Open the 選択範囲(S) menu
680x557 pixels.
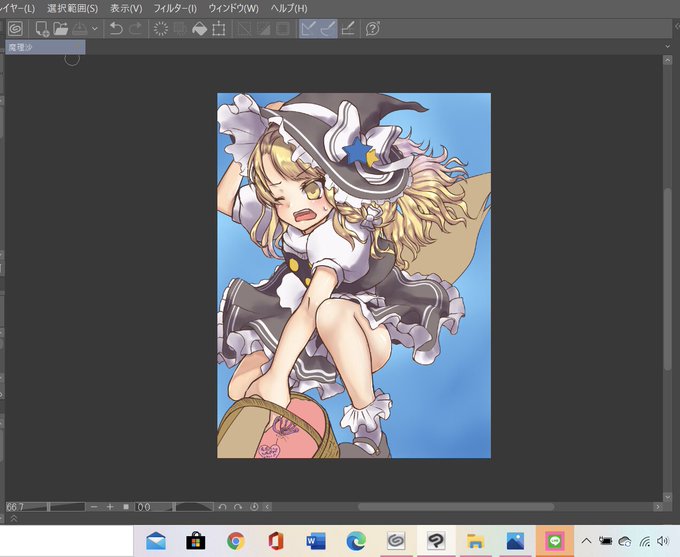(72, 9)
